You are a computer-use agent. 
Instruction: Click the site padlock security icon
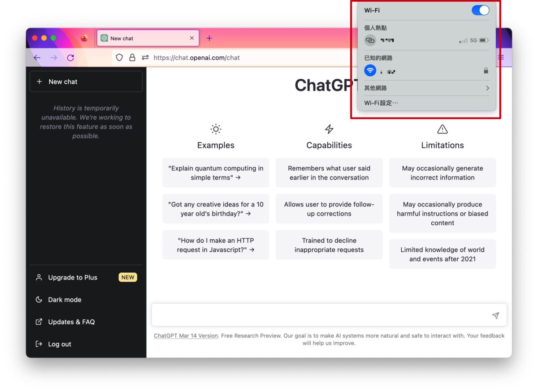coord(132,58)
